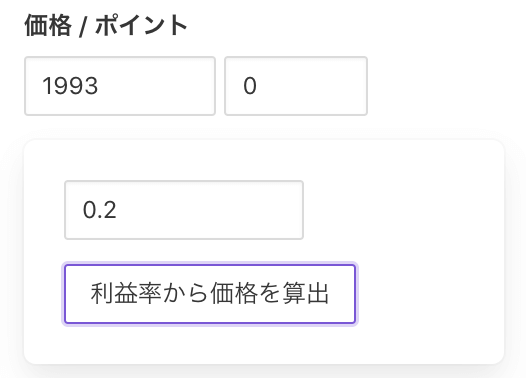Activate the second input under 価格 / ポイント
Screen dimensions: 526x378
[x=296, y=86]
